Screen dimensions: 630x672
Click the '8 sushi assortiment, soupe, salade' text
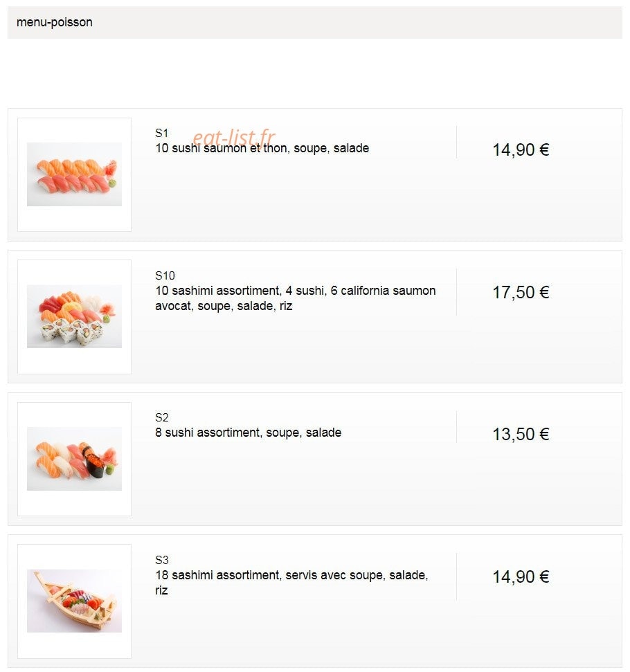249,433
